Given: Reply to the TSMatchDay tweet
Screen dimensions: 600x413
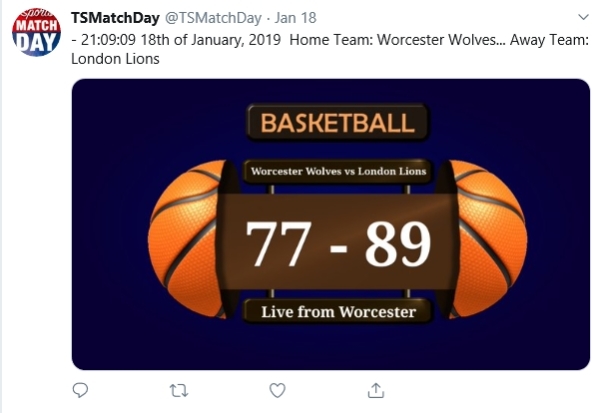Looking at the screenshot, I should point(80,390).
